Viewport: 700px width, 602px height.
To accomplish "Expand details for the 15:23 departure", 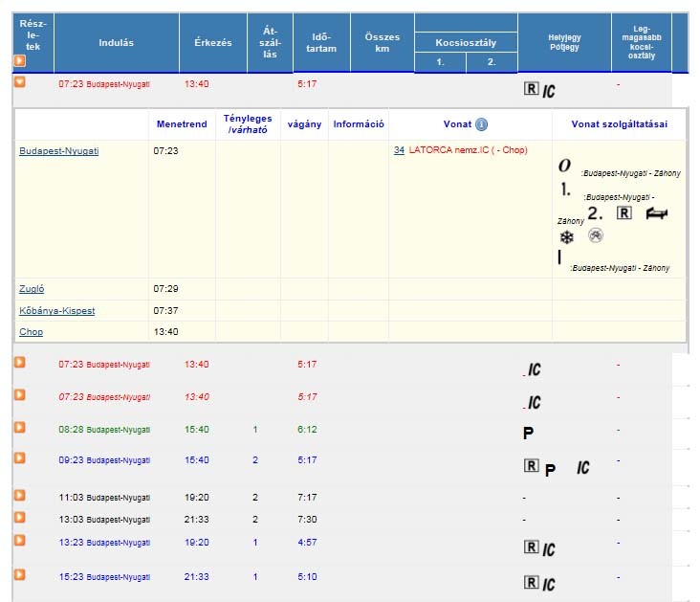I will [x=19, y=574].
